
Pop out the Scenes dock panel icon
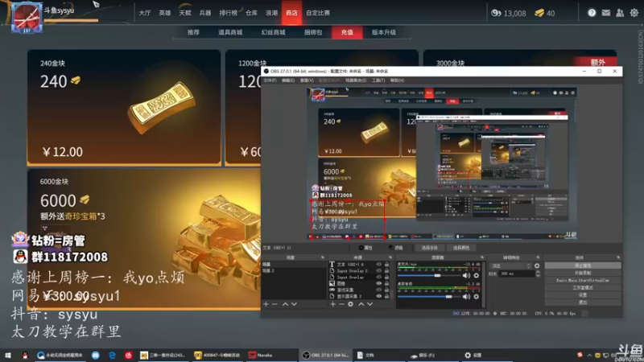[323, 257]
